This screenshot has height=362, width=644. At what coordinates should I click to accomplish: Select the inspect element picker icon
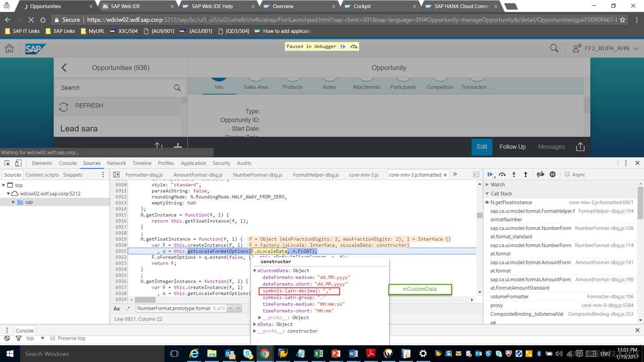[x=7, y=163]
